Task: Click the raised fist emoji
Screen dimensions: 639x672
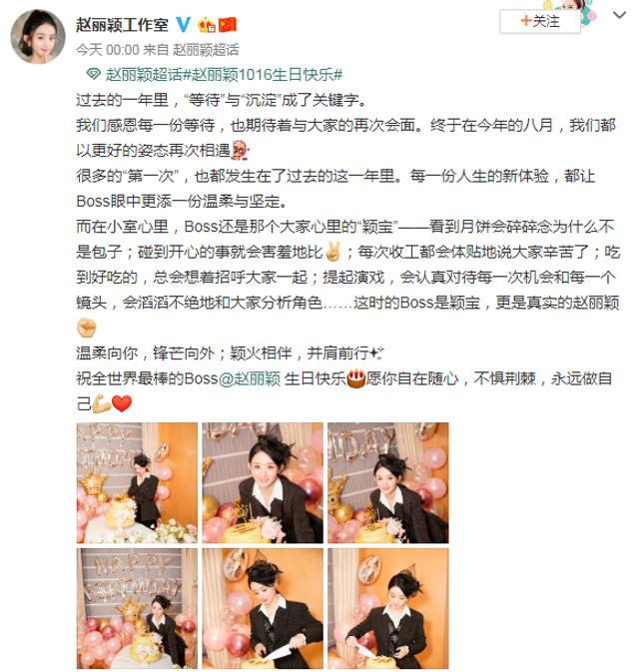Action: (86, 328)
